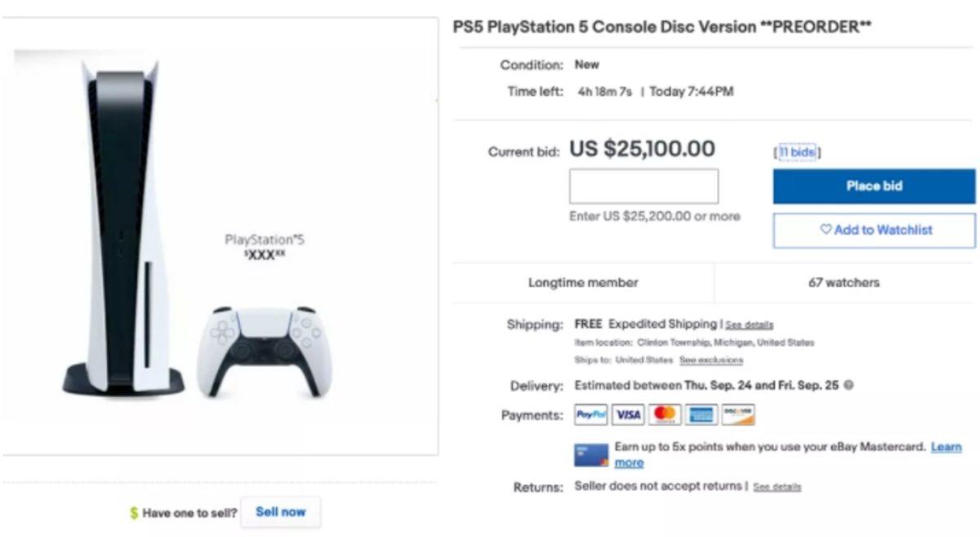
Task: Open the See exclusions shipping link
Action: (713, 360)
